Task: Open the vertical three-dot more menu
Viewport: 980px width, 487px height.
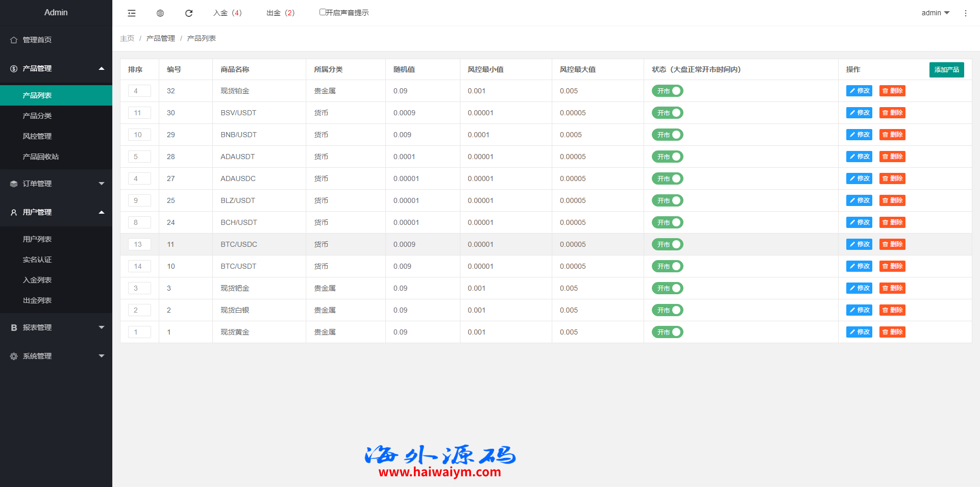Action: [x=965, y=13]
